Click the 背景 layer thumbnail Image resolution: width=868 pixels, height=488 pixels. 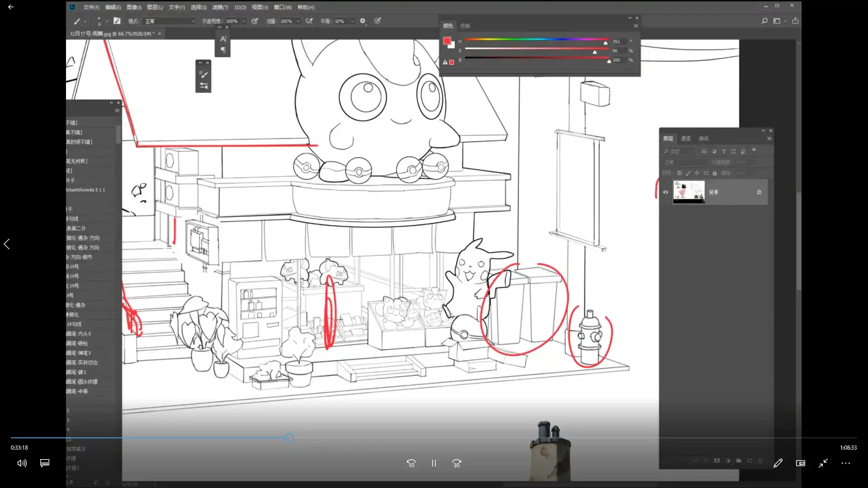click(x=689, y=192)
